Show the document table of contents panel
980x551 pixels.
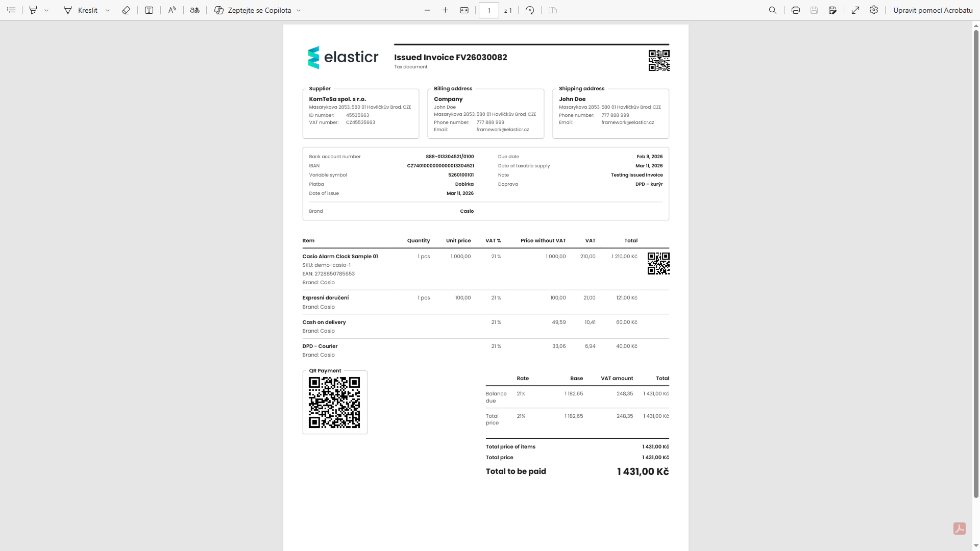click(11, 10)
